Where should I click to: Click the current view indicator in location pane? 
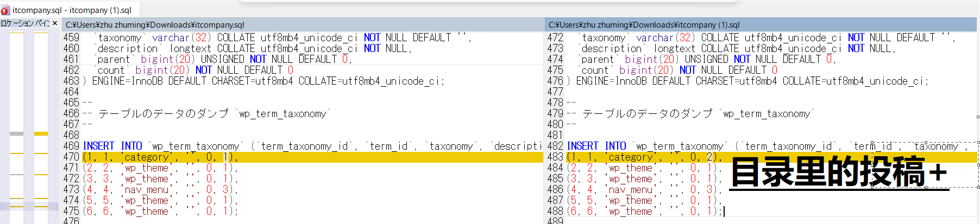29,206
